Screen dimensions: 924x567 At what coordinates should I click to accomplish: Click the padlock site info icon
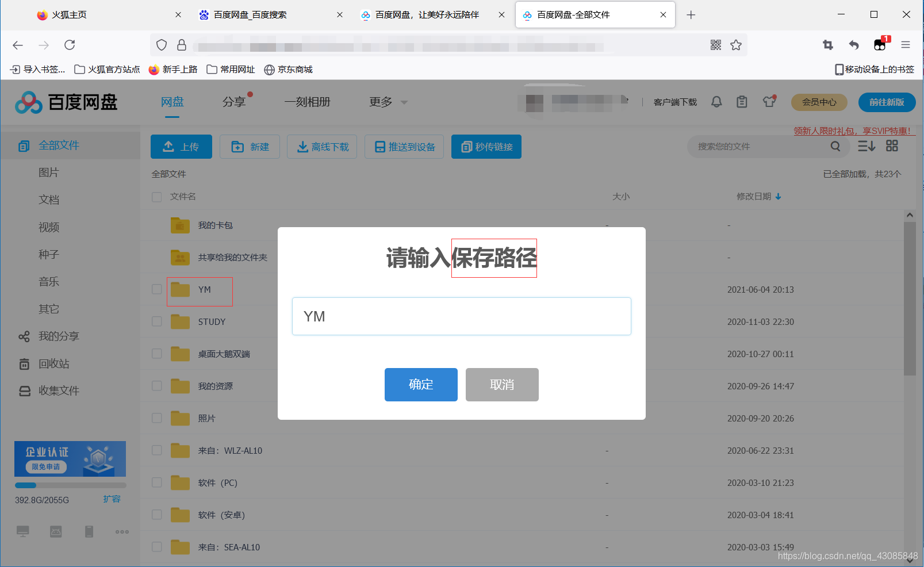click(182, 45)
